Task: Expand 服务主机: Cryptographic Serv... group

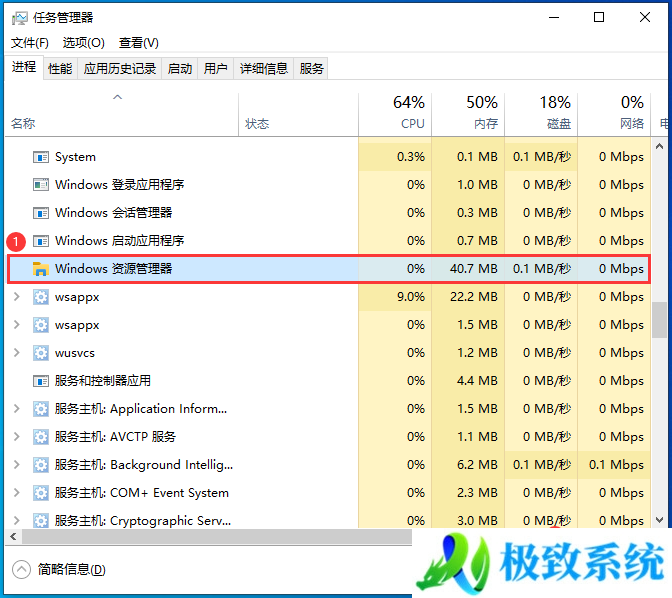Action: pos(17,521)
